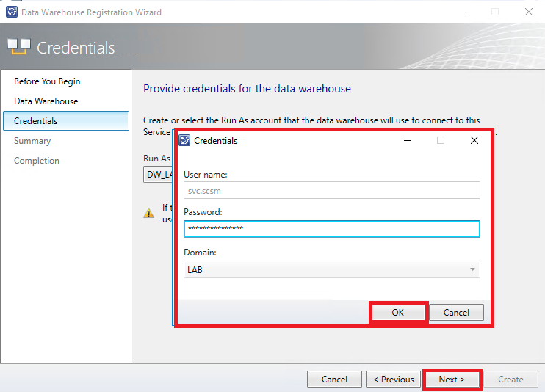Cancel the wizard using bottom Cancel button
Screen dimensions: 545x392
click(334, 380)
